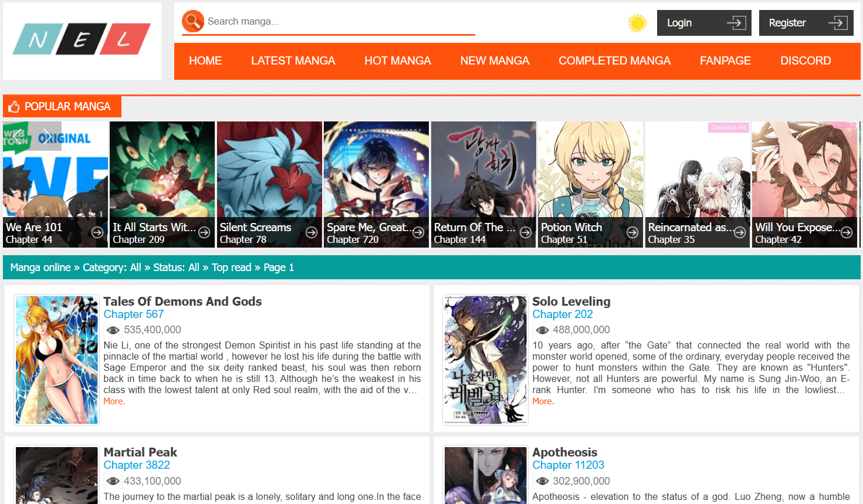Click the circled arrow on Silent Screams
863x504 pixels.
coord(312,232)
